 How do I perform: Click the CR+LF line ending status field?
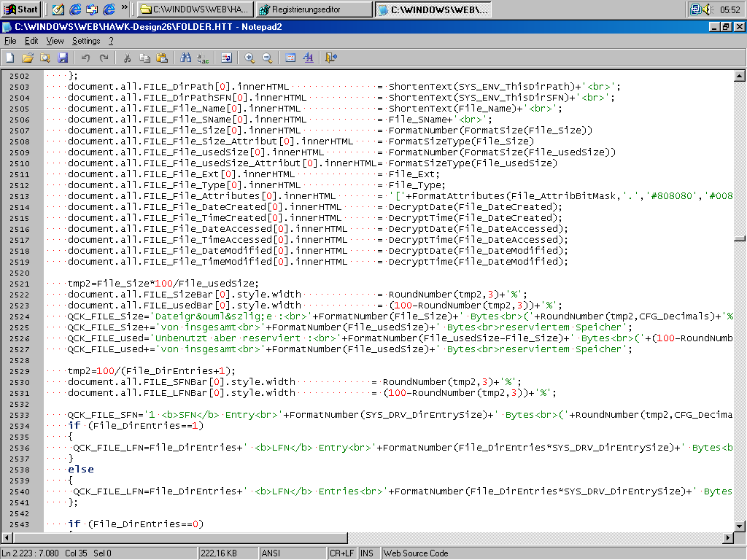coord(342,553)
